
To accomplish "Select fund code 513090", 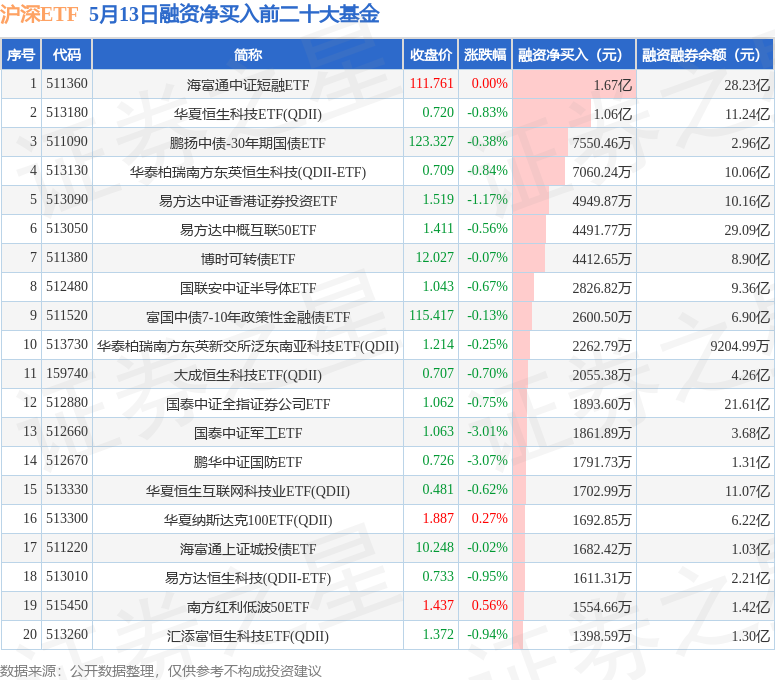I will coord(67,200).
